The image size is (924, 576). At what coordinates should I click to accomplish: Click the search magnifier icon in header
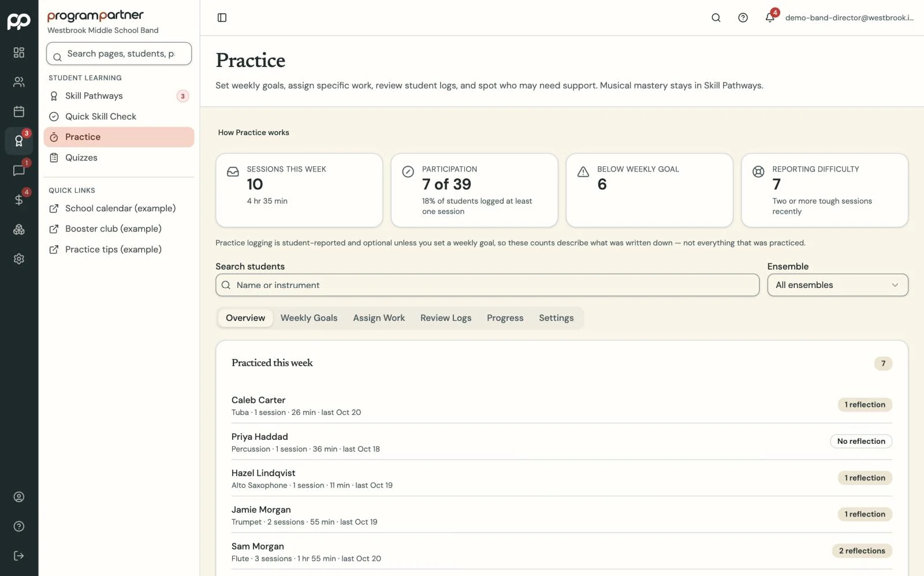tap(716, 18)
